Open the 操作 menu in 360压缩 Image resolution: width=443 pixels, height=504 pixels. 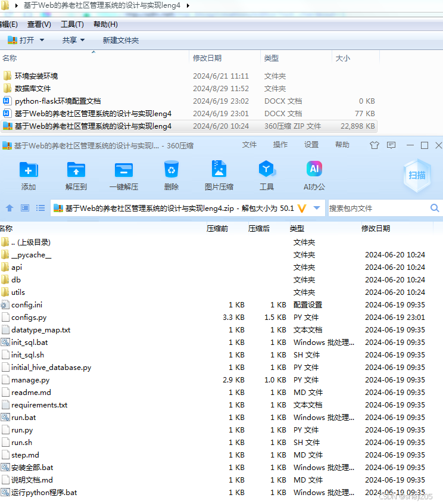pos(280,145)
